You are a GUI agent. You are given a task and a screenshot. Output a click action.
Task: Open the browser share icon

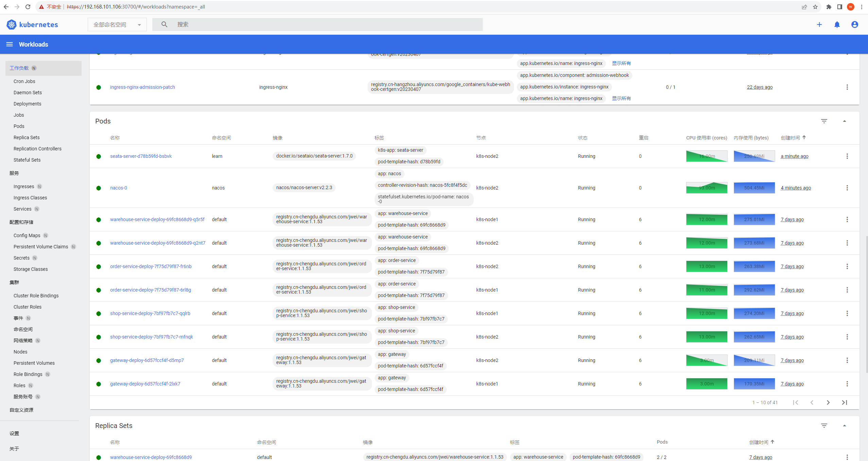click(804, 7)
